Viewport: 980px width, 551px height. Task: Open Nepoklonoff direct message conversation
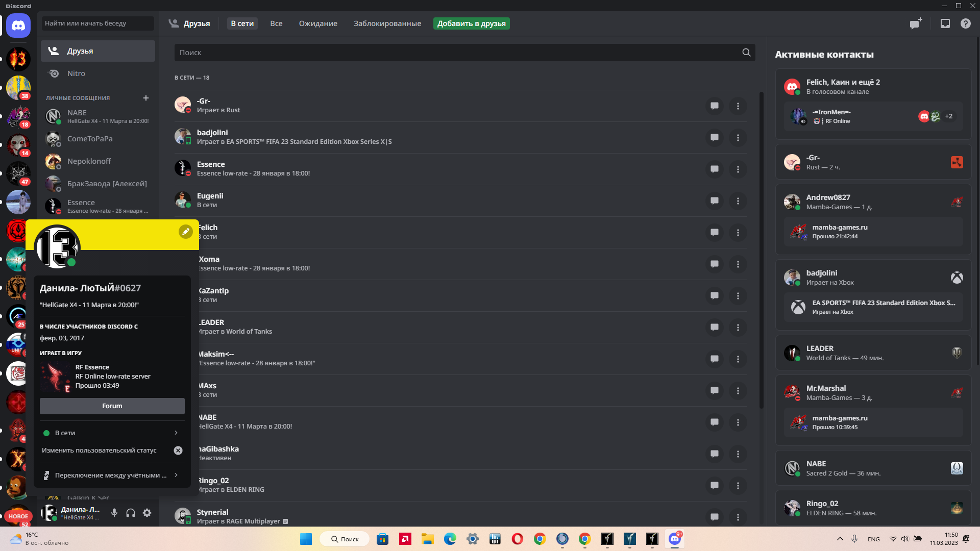pos(98,161)
